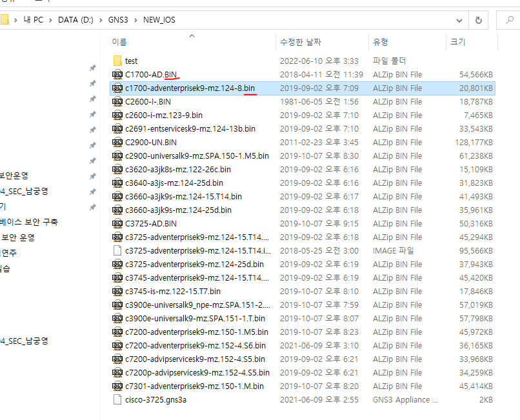Click the icon of c3660-a3jk9s-mz.124-15.T14.bin
Screen dimensions: 520x420
(117, 196)
